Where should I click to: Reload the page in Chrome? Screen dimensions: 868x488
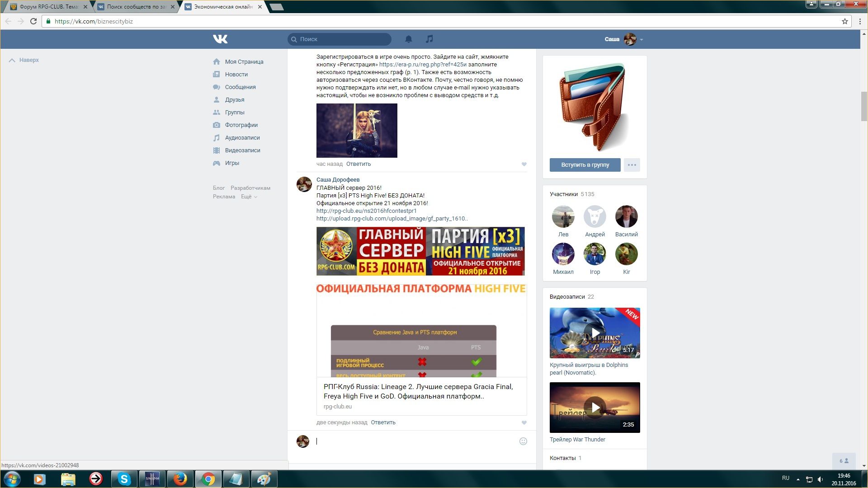click(x=33, y=21)
